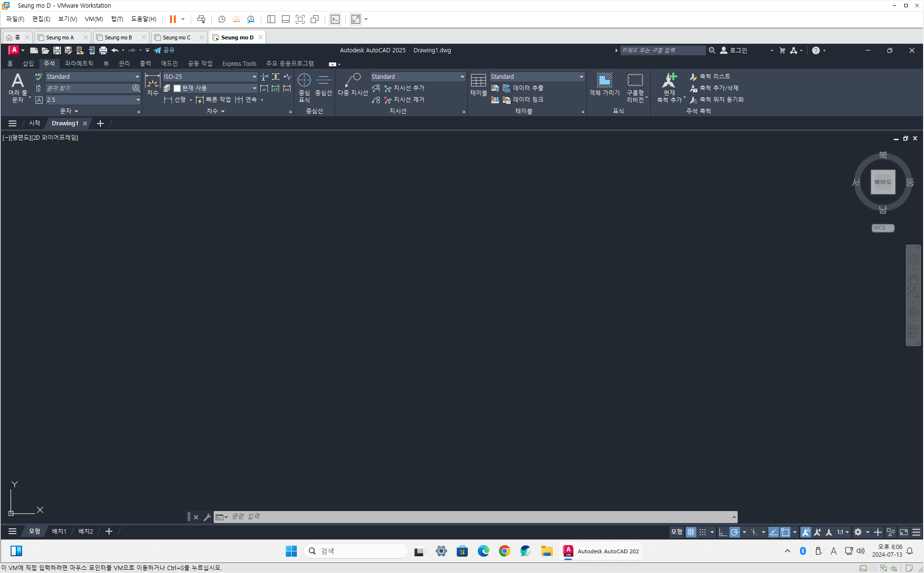This screenshot has width=924, height=573.
Task: Click the multiline text (여러 줄 문자) tool
Action: pos(18,86)
